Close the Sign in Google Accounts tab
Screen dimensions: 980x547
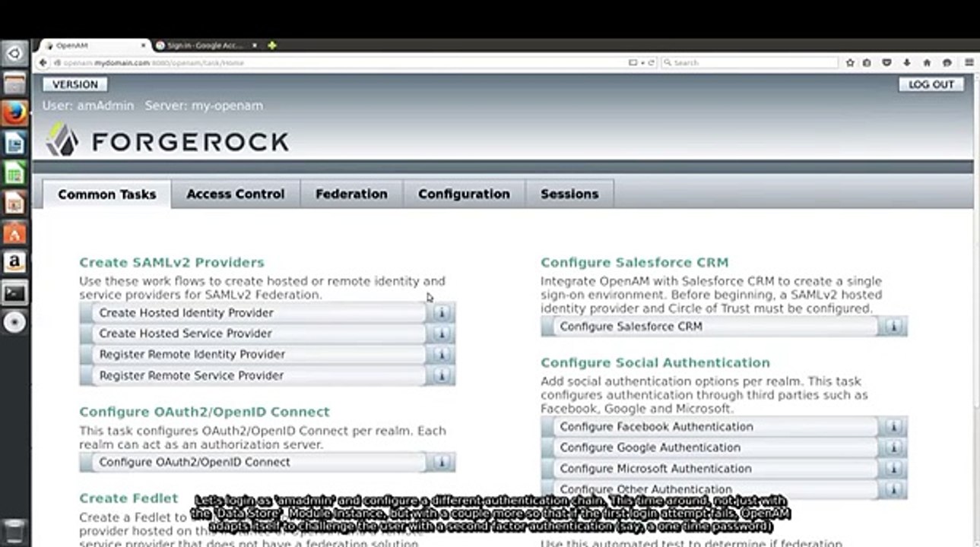255,46
